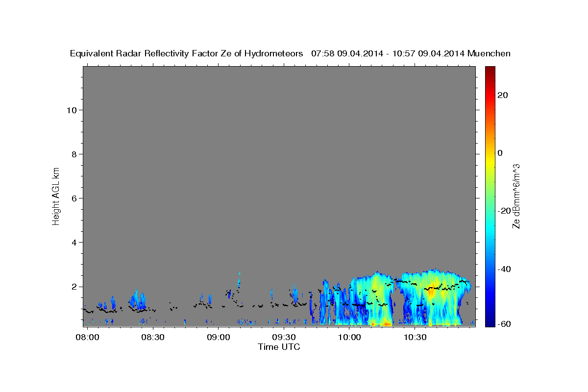Click the '10:00' time tick label
This screenshot has width=588, height=392.
click(x=349, y=337)
